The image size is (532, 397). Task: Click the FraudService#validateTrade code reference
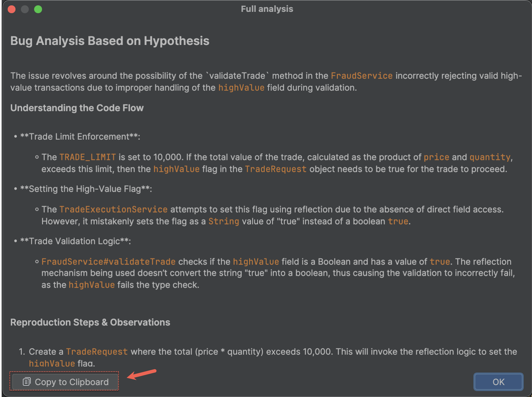point(108,261)
